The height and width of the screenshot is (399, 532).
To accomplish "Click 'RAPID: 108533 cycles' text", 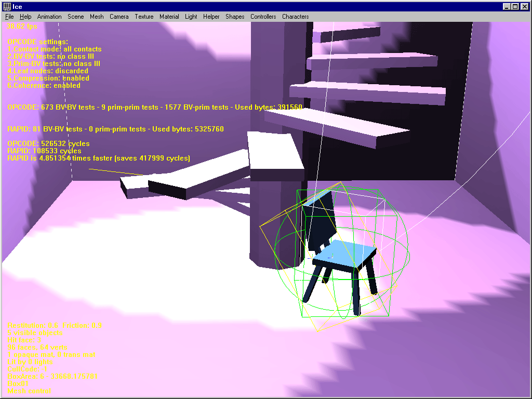I will tap(45, 151).
